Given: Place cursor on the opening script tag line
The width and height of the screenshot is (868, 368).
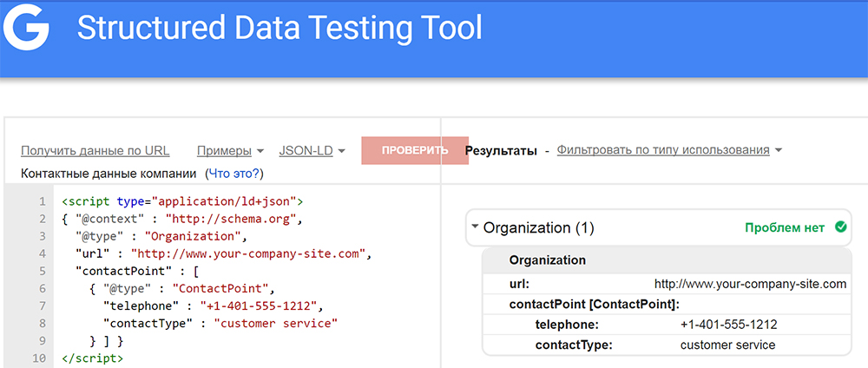Looking at the screenshot, I should pyautogui.click(x=181, y=201).
